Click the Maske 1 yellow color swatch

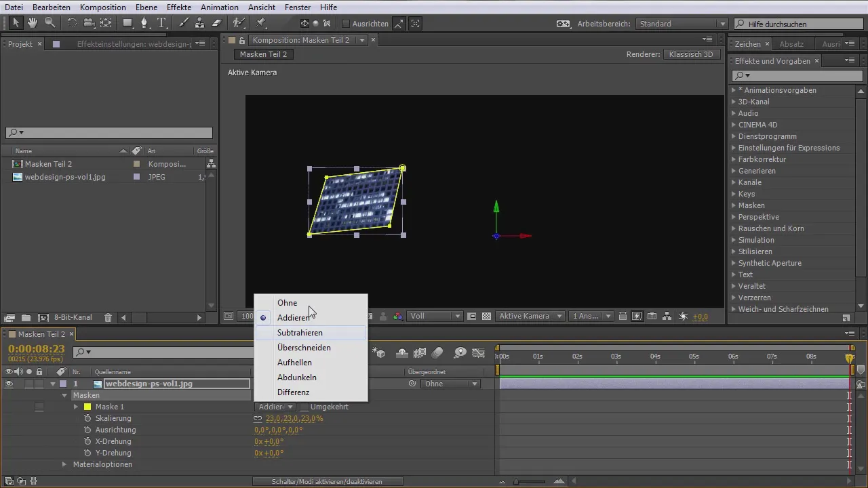[87, 407]
